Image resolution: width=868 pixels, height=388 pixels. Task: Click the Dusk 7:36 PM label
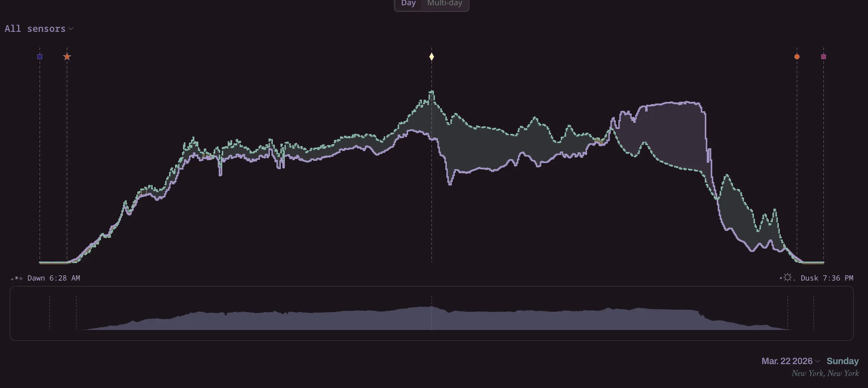[827, 278]
